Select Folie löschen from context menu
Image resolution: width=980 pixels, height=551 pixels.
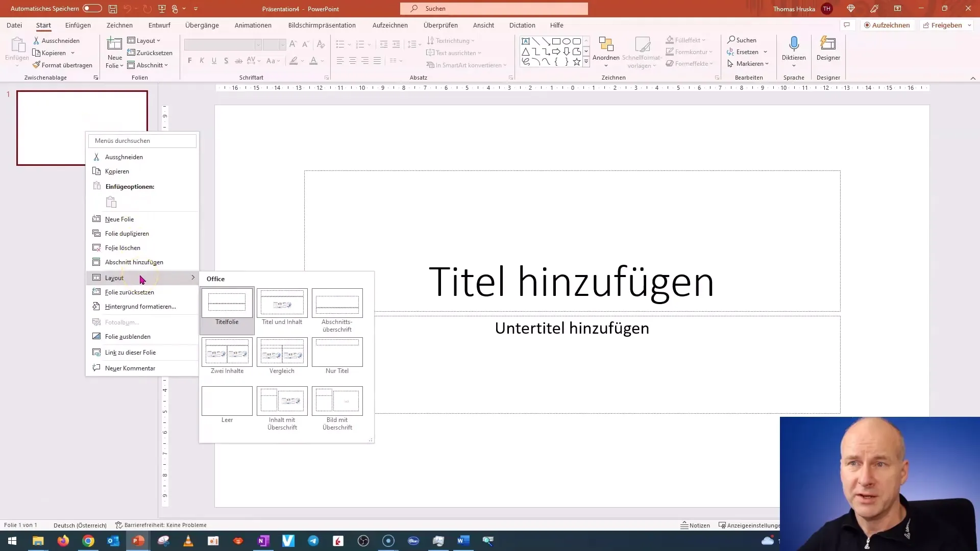pos(122,247)
